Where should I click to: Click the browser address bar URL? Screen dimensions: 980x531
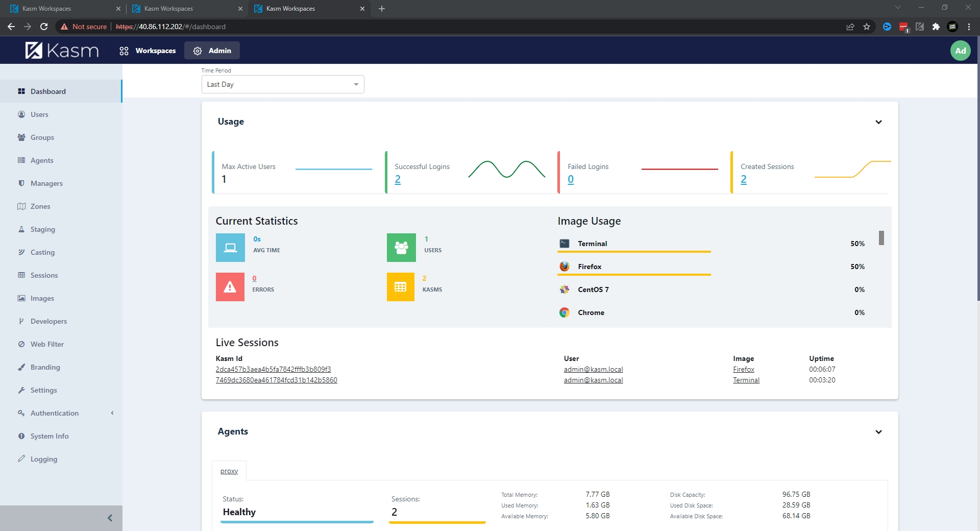click(x=170, y=27)
